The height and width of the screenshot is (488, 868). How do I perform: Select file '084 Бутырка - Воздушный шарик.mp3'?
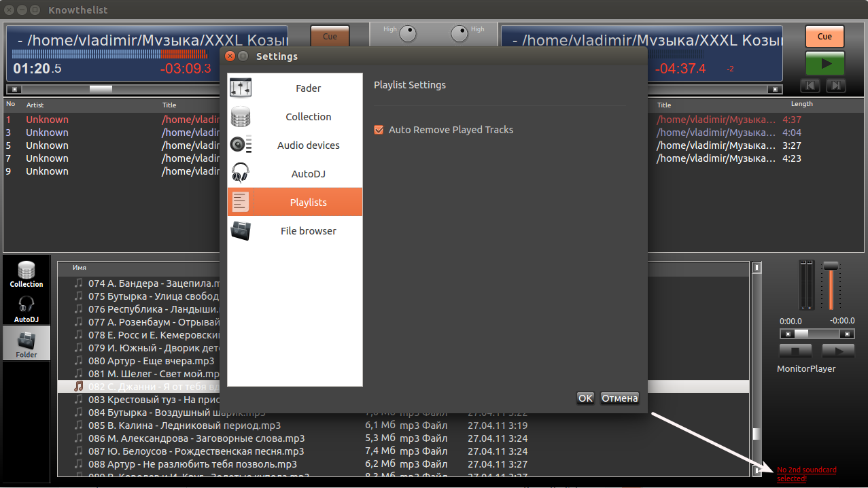(177, 413)
